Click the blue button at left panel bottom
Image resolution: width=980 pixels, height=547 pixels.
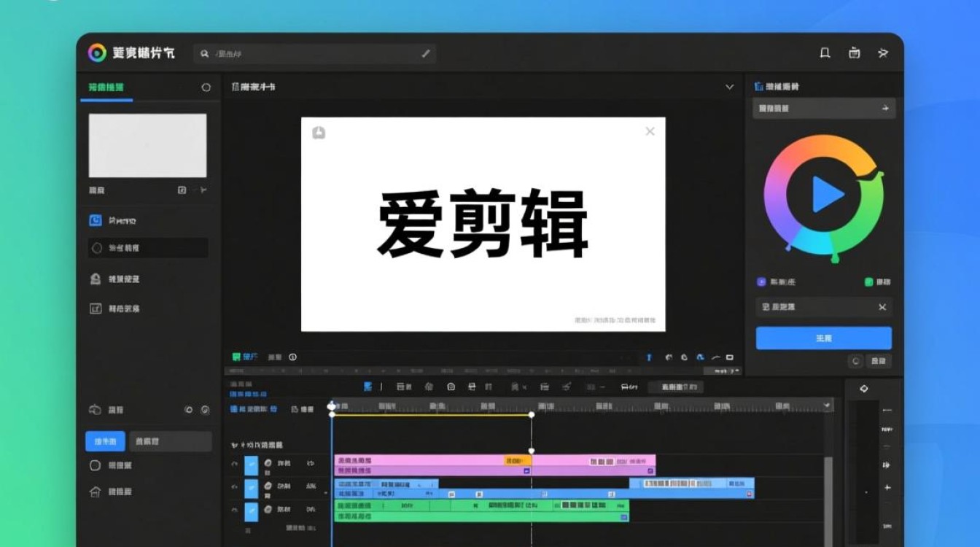click(x=105, y=442)
